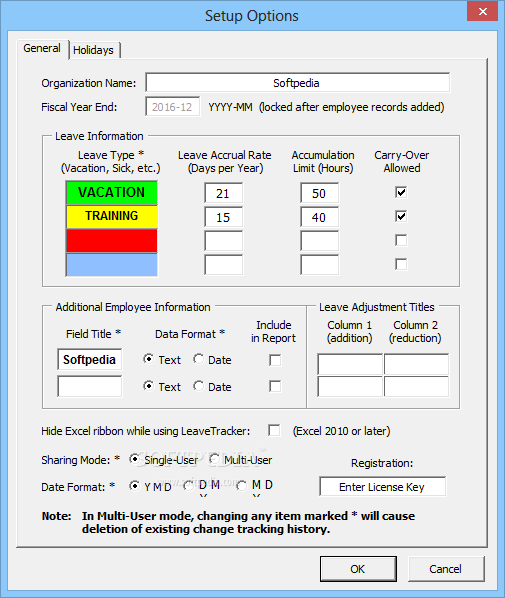Screen dimensions: 505x598
Task: Click second Column 2 (reduction) title field
Action: coord(416,387)
